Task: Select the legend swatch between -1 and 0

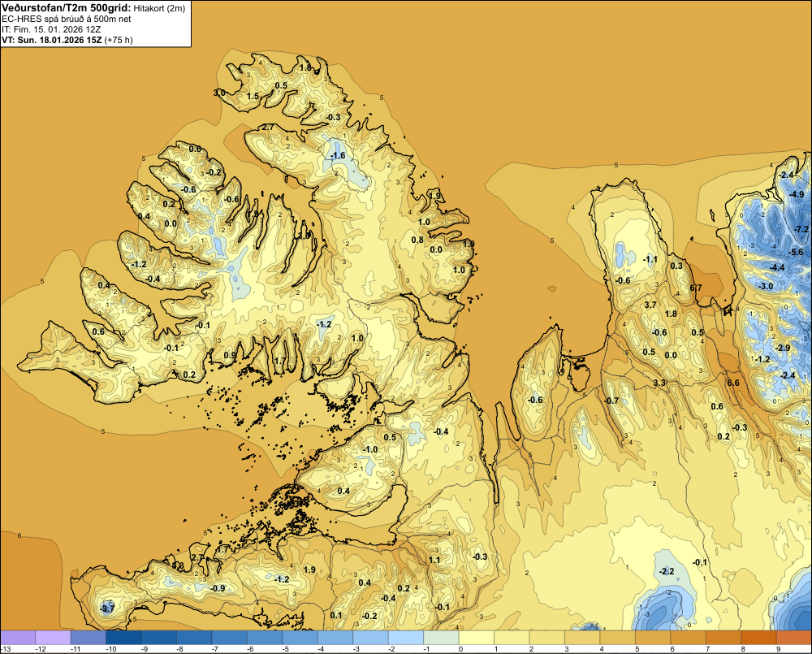Action: click(x=441, y=638)
